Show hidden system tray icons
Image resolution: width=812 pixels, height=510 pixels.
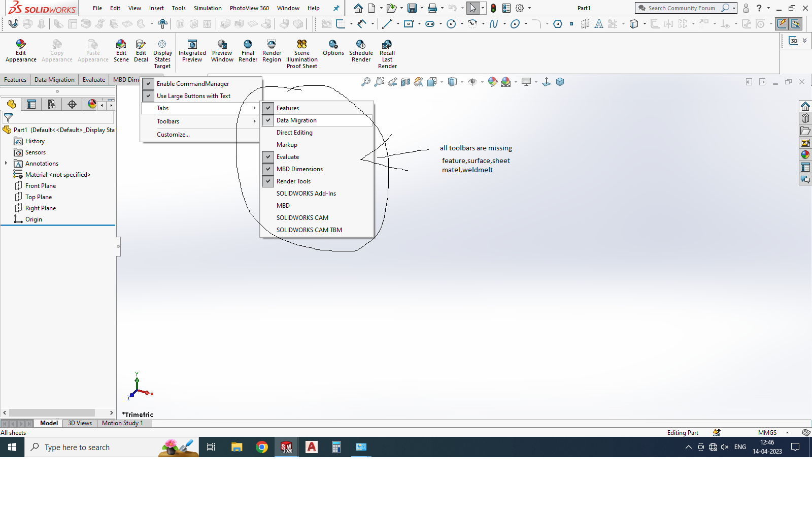point(688,447)
